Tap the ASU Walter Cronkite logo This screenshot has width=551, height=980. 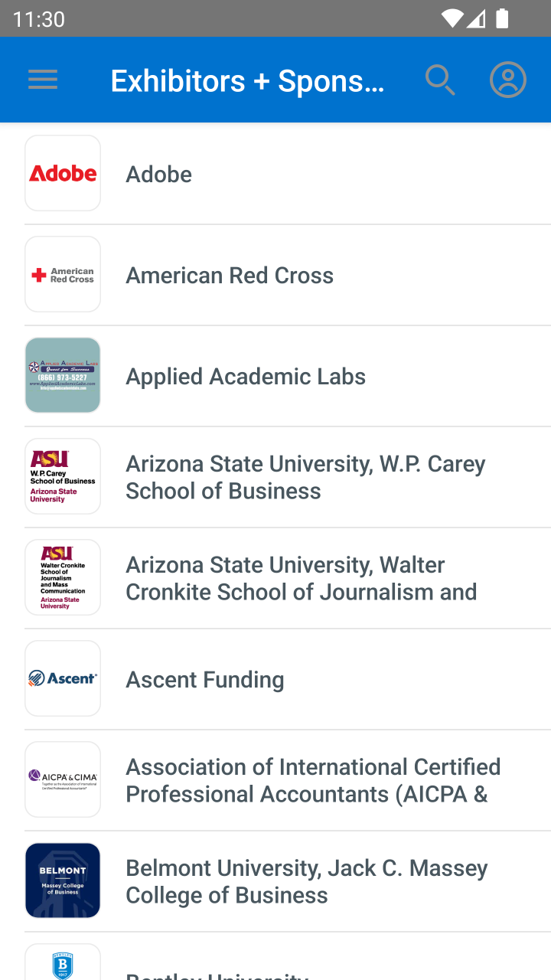63,577
